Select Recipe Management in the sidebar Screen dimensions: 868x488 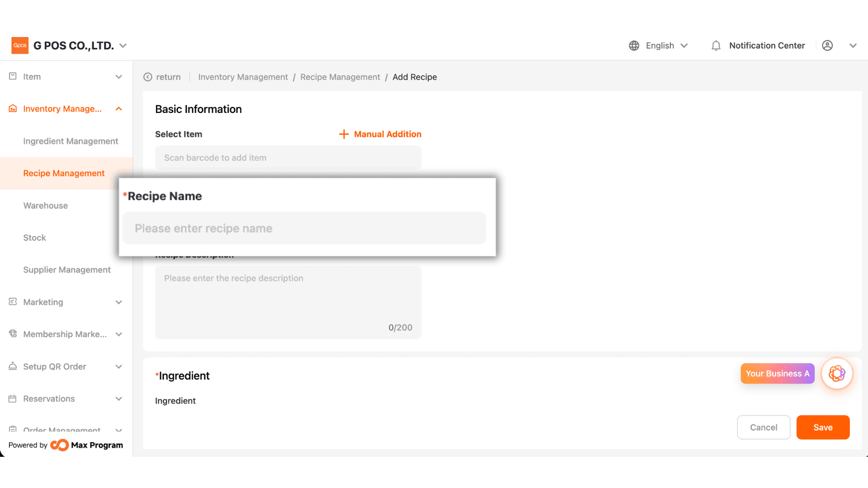click(x=66, y=173)
